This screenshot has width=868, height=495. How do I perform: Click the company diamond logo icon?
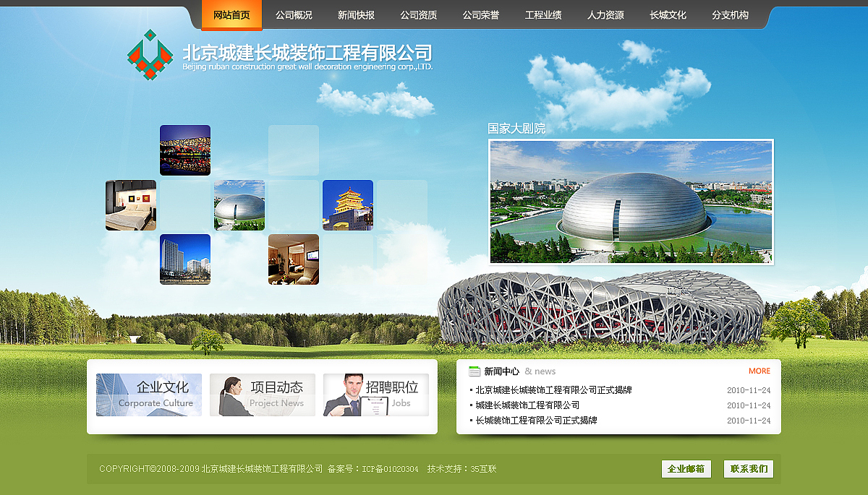(x=150, y=54)
